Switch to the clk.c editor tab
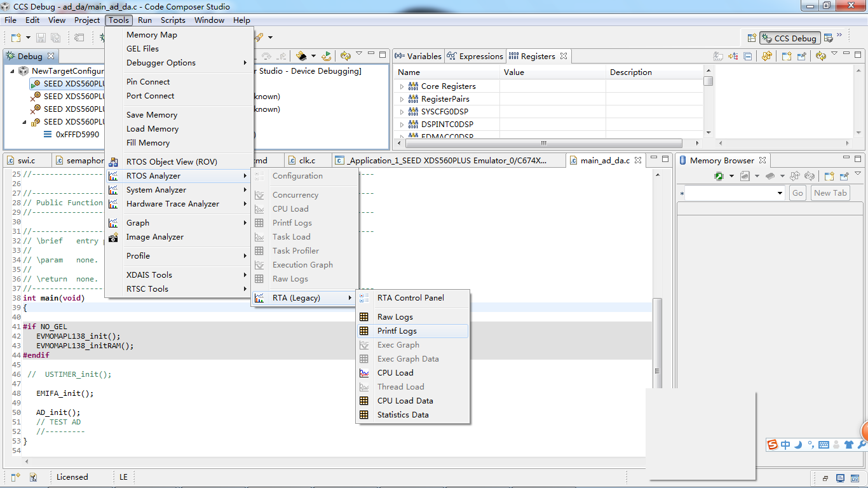The image size is (868, 488). [x=306, y=161]
